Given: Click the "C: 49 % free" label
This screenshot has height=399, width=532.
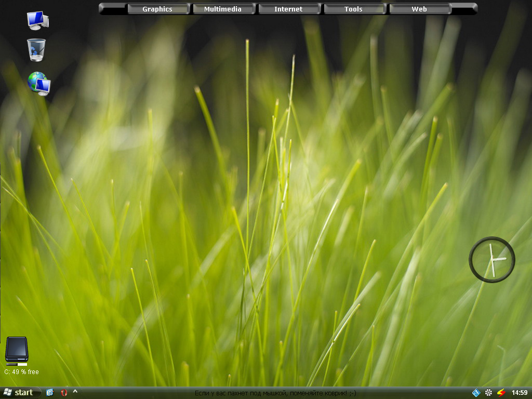Looking at the screenshot, I should [x=21, y=372].
